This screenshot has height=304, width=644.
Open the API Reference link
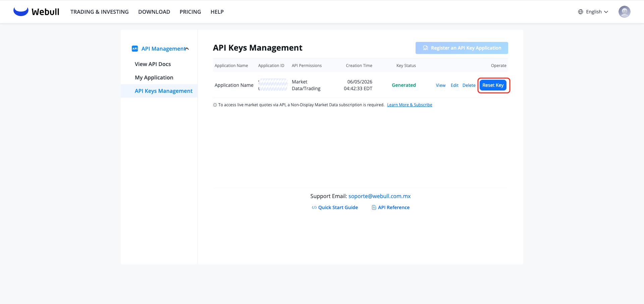(x=394, y=207)
